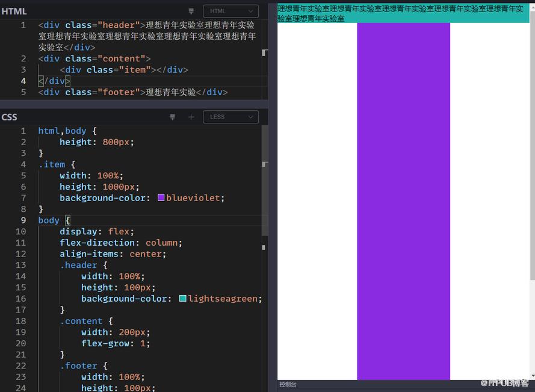Click the CSS line "display: flex;"
535x392 pixels.
tap(97, 231)
